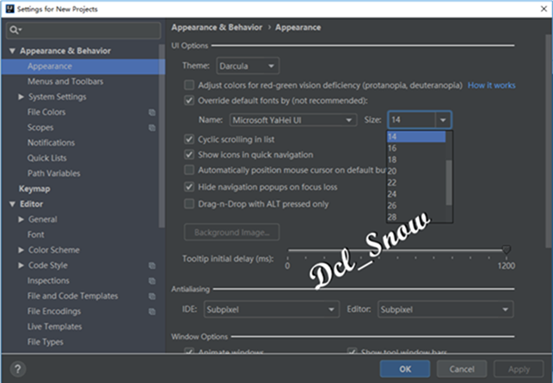The width and height of the screenshot is (553, 383).
Task: Choose font size 22 from the list
Action: (416, 183)
